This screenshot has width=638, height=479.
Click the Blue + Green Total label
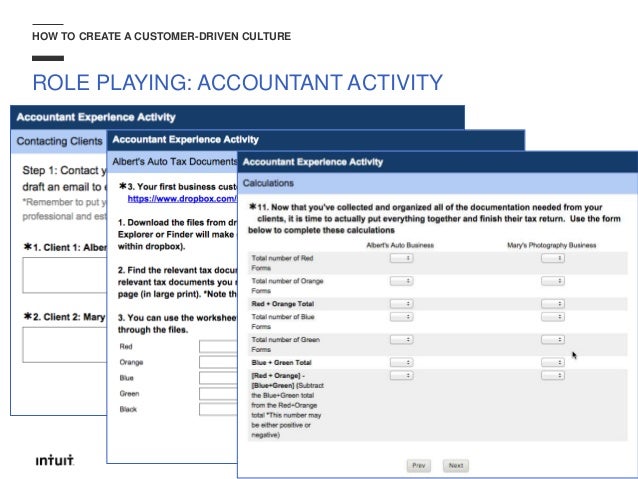click(x=281, y=363)
